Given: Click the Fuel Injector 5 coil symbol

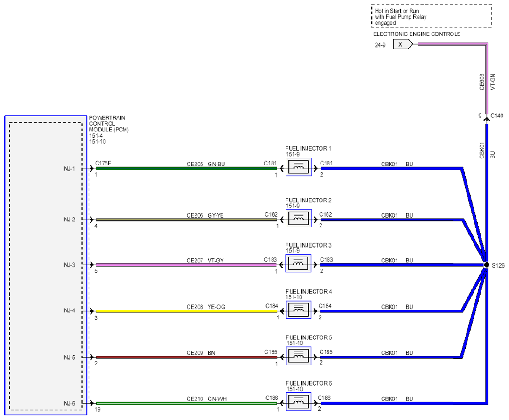Looking at the screenshot, I should click(298, 356).
